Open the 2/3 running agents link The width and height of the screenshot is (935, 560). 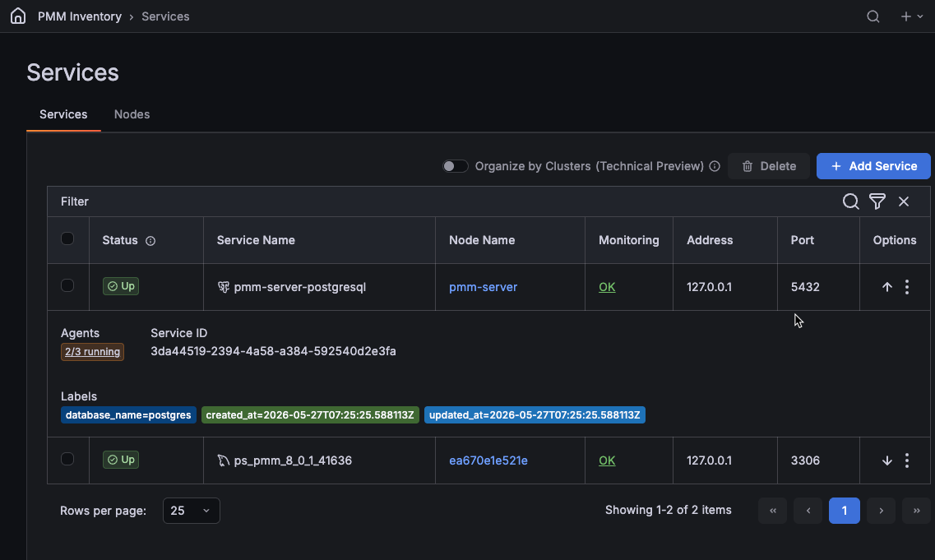(92, 352)
